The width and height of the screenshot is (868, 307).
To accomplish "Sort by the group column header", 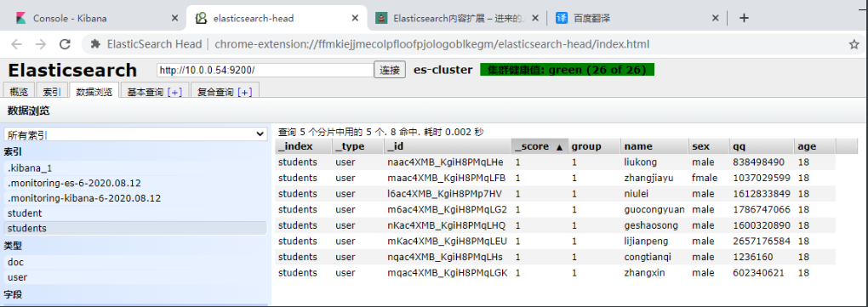I will coord(595,146).
